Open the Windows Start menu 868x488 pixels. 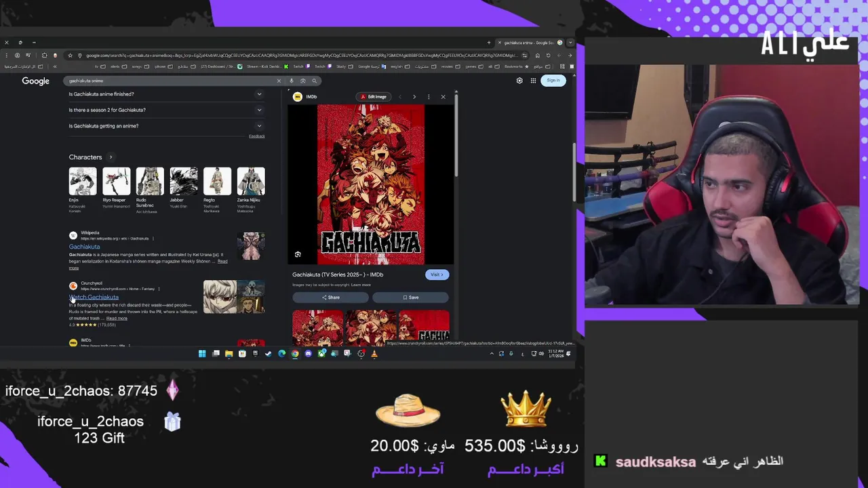pos(202,353)
